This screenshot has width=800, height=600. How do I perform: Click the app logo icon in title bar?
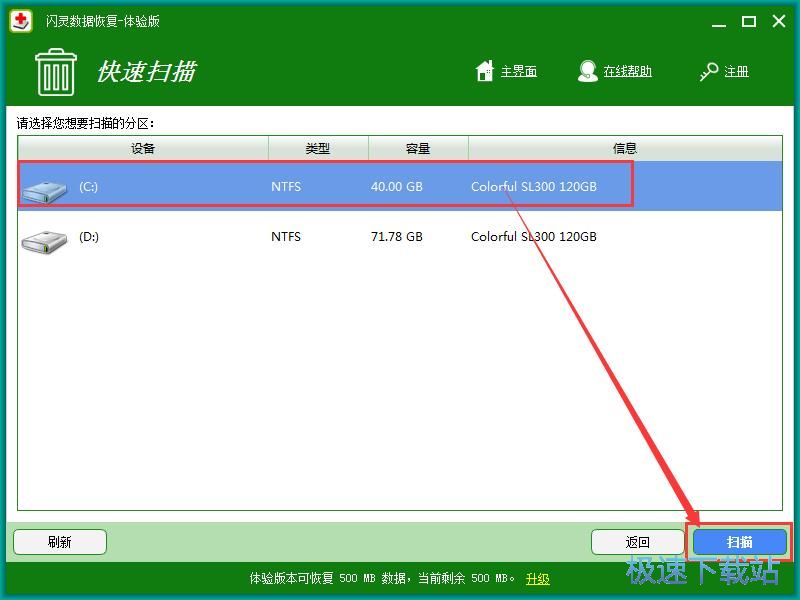click(x=21, y=21)
